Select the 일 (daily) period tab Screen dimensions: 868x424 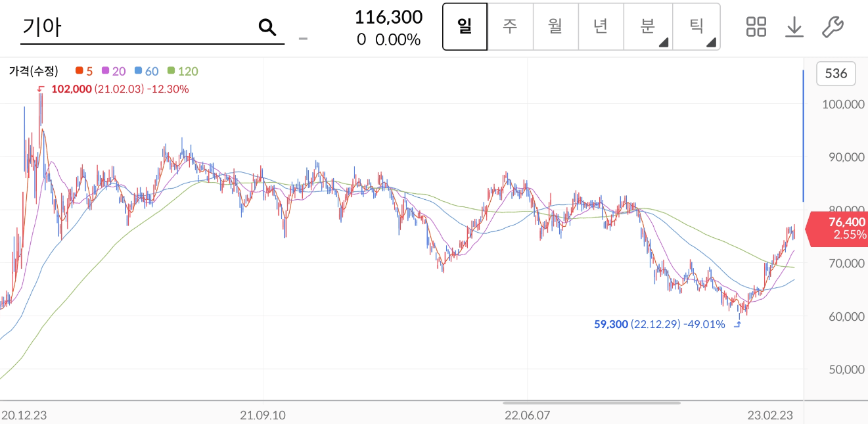(465, 27)
